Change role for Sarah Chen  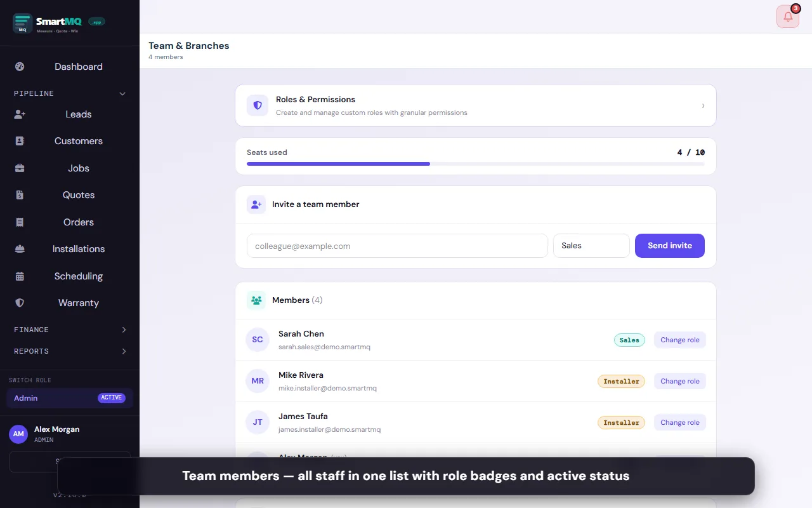click(680, 340)
